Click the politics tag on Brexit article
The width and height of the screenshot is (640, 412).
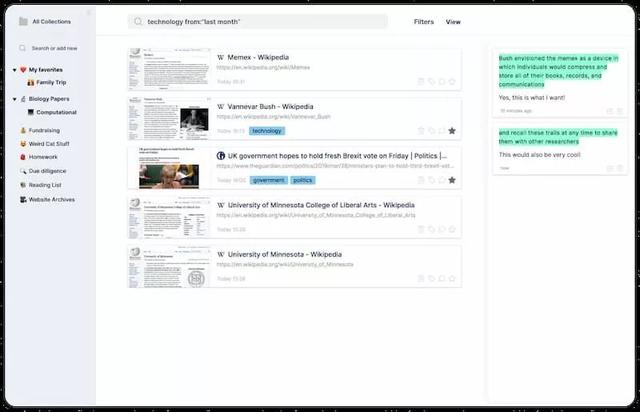(303, 180)
